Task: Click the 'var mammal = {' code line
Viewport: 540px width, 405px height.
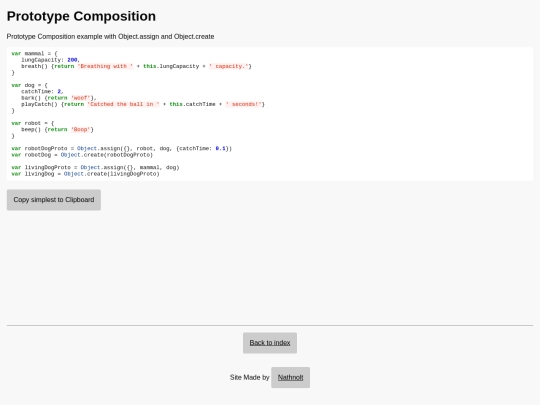Action: click(34, 53)
